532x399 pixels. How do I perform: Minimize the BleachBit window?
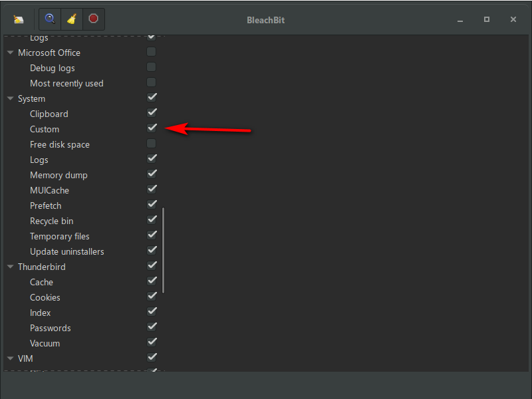pyautogui.click(x=460, y=20)
